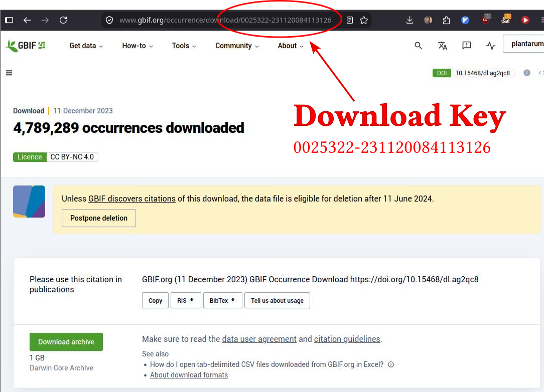
Task: Open the sidebar panel icon left of the back arrow
Action: pos(10,20)
